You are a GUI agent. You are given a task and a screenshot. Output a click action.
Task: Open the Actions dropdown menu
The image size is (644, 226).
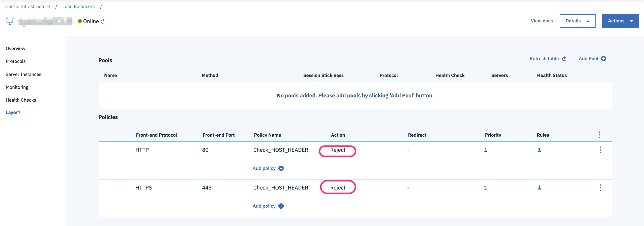click(620, 21)
